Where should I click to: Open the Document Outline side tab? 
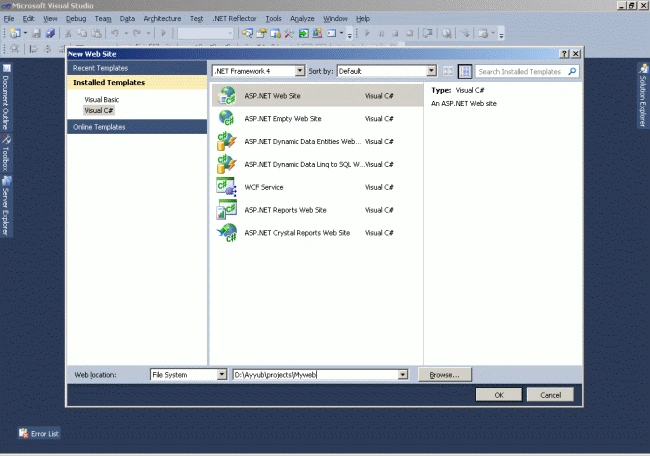(6, 97)
